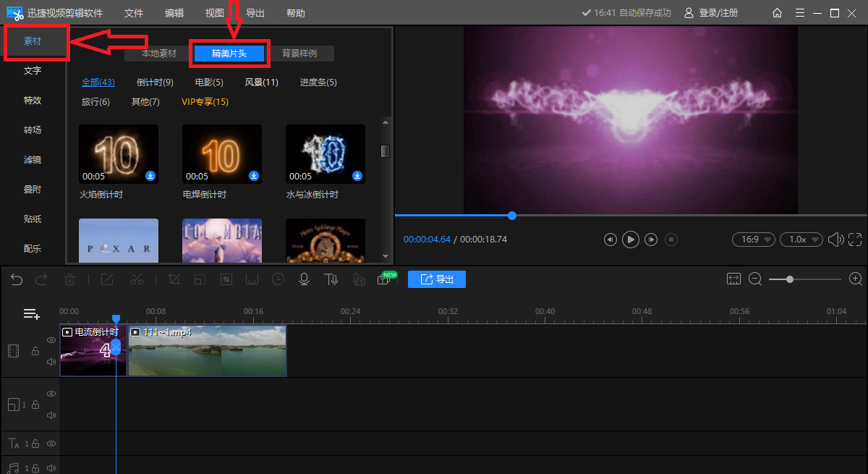The height and width of the screenshot is (474, 868).
Task: Open the 转场 transitions panel
Action: [33, 130]
